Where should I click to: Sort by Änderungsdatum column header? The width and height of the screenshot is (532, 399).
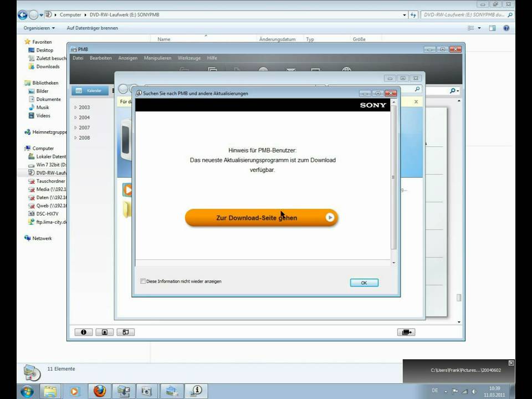(277, 39)
